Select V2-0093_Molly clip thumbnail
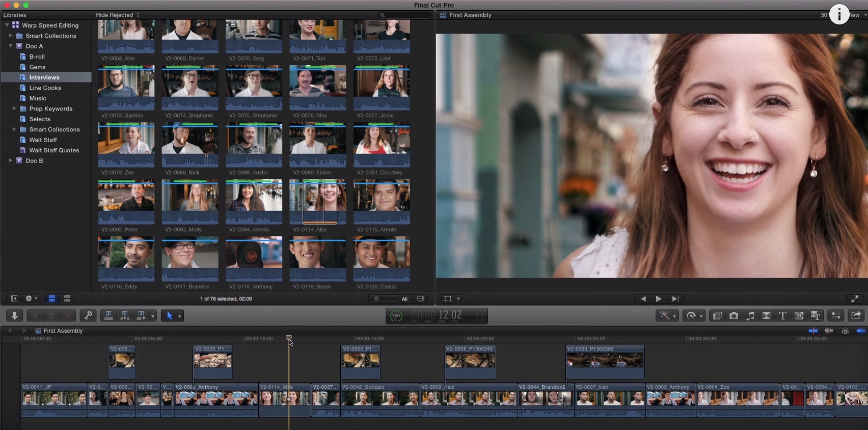The width and height of the screenshot is (868, 430). (x=190, y=202)
